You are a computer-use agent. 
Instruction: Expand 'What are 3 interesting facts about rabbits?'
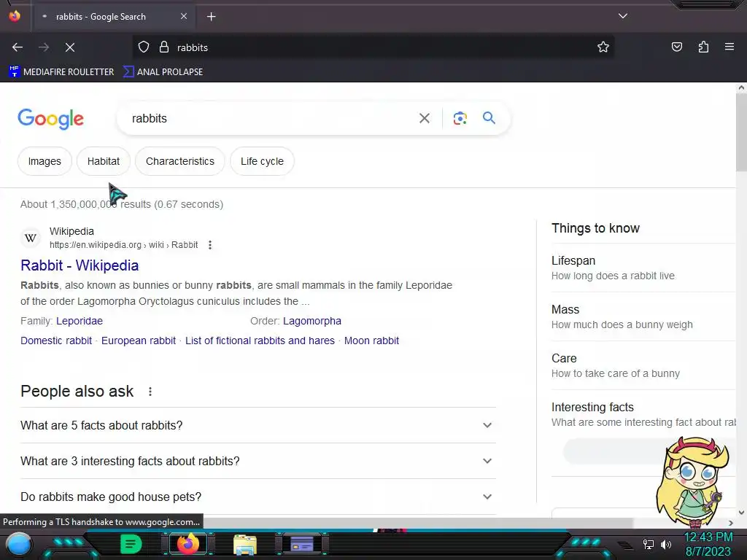[x=258, y=461]
